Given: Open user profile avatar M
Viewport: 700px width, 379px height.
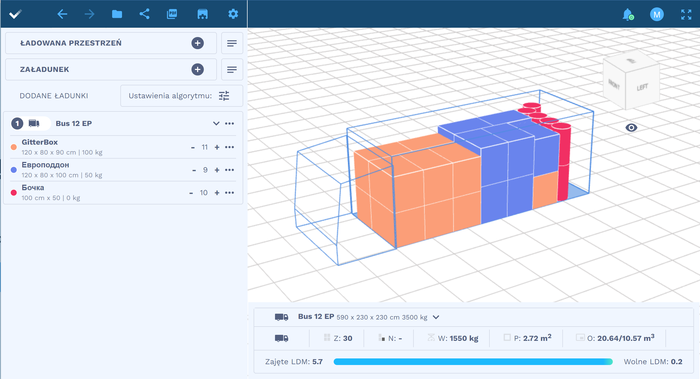Looking at the screenshot, I should tap(657, 14).
